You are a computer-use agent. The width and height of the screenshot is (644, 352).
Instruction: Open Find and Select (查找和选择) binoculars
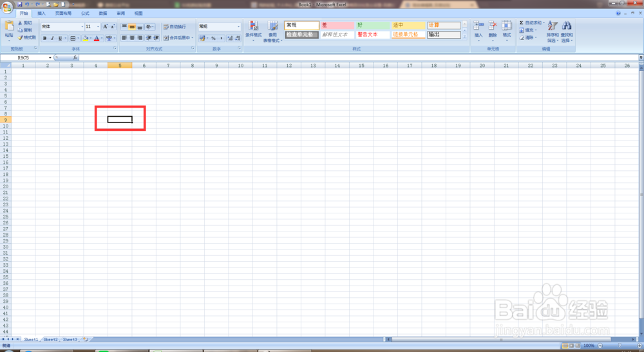pyautogui.click(x=567, y=32)
